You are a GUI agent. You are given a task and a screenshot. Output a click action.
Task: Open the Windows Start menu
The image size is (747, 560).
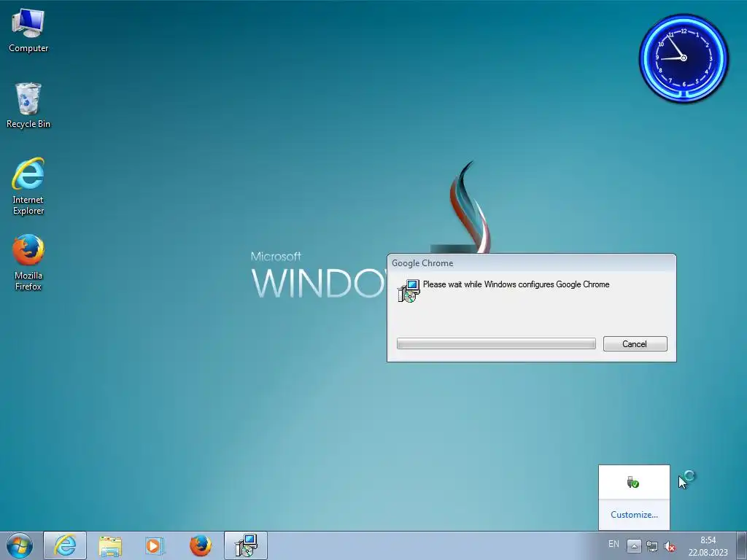click(20, 545)
